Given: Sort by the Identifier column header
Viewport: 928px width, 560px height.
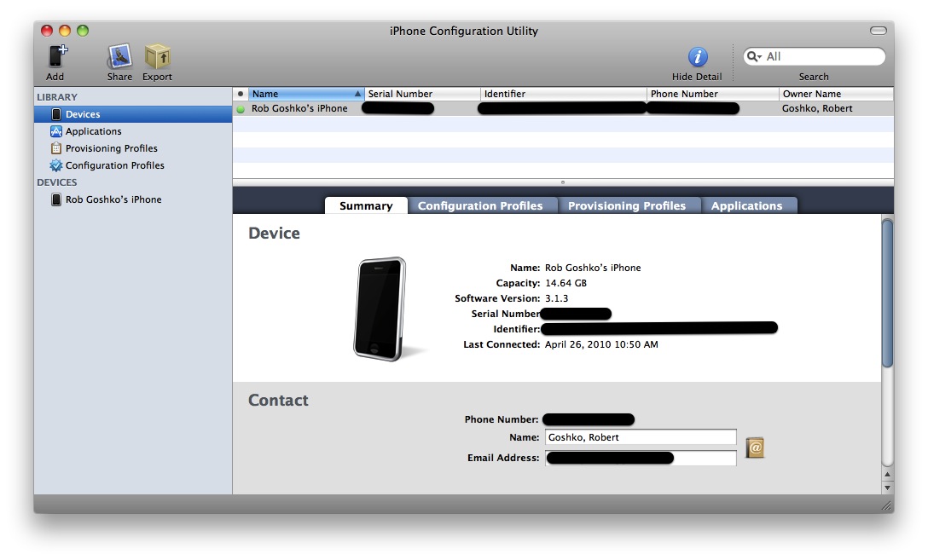Looking at the screenshot, I should [x=564, y=94].
